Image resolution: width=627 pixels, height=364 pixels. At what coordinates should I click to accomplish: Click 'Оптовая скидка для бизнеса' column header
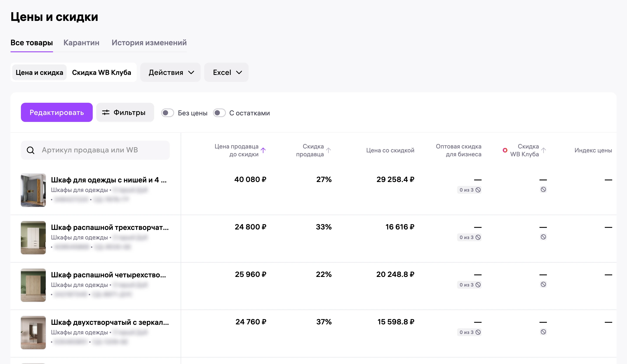[458, 150]
